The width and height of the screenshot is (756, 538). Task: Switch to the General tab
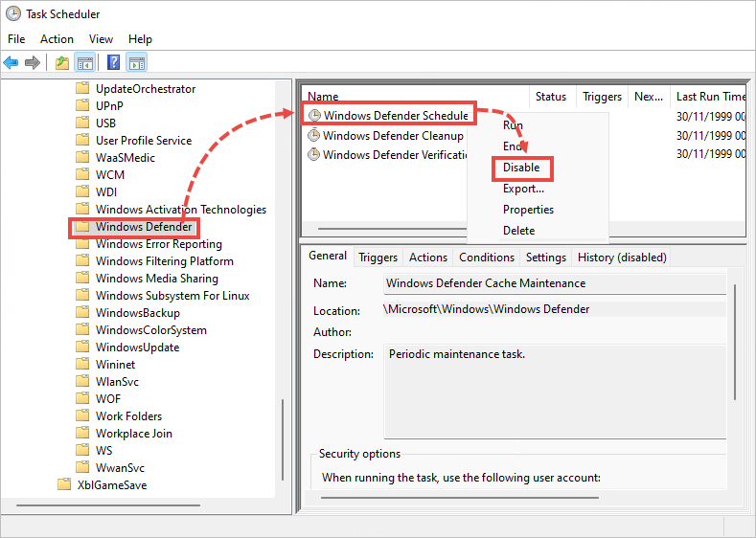328,256
